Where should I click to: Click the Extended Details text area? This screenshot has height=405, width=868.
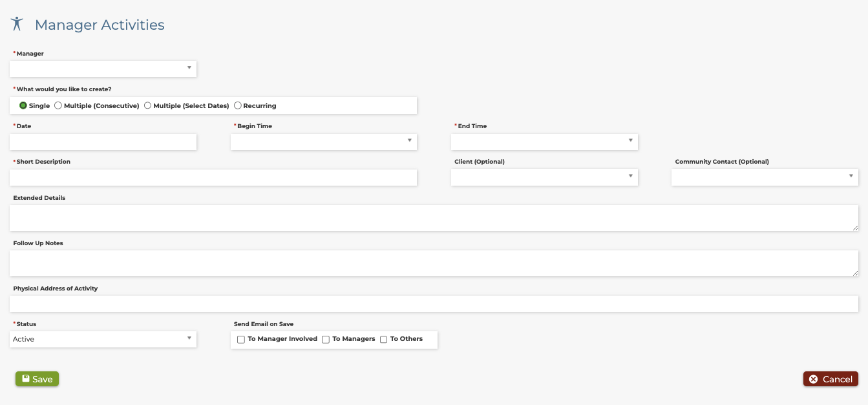pyautogui.click(x=433, y=218)
